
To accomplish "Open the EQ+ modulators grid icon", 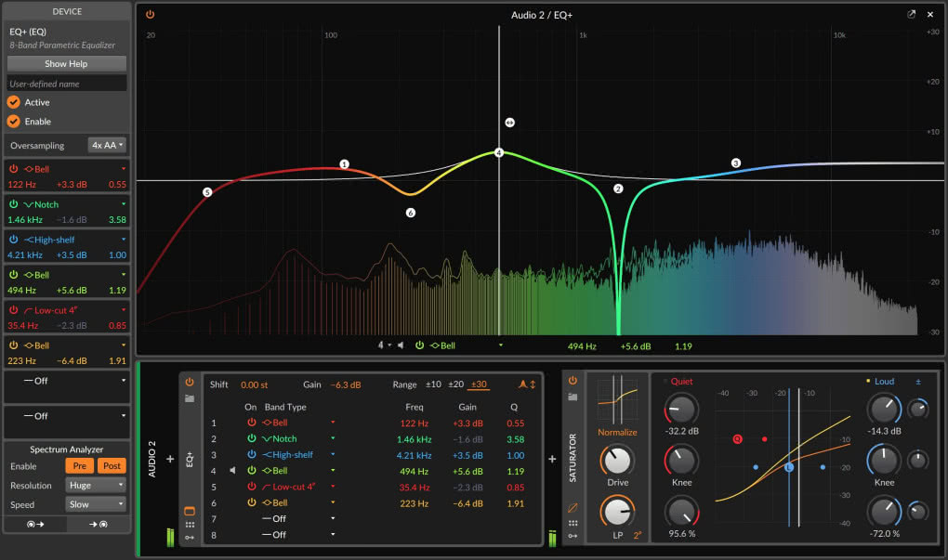I will click(190, 525).
